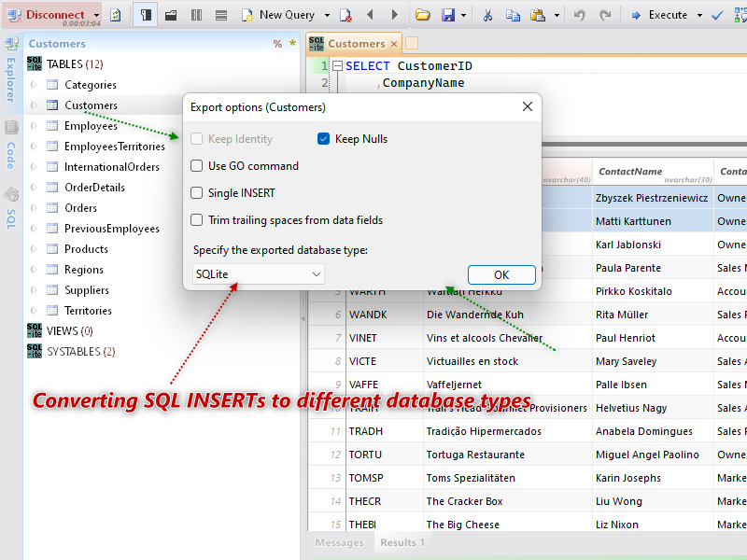Click the close query document icon
The image size is (747, 560).
345,15
